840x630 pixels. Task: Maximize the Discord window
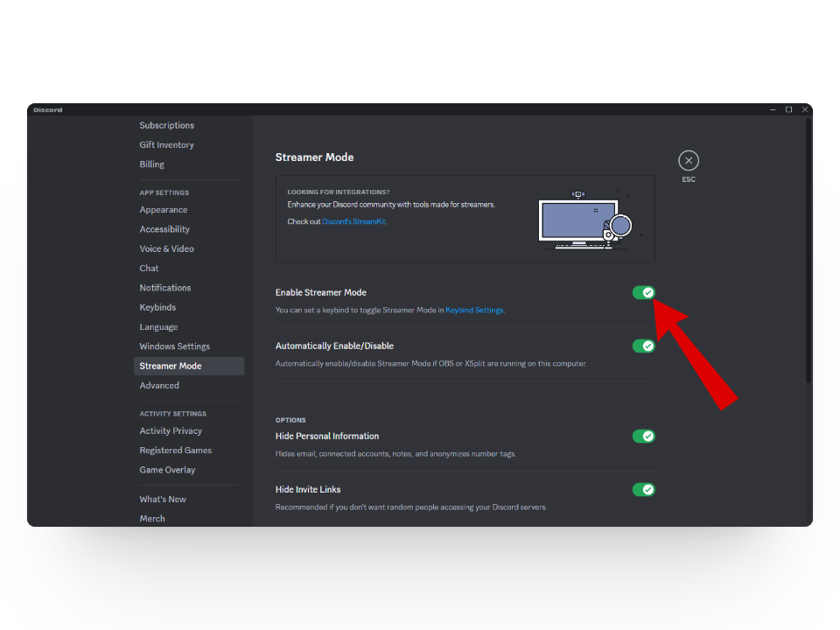(788, 109)
